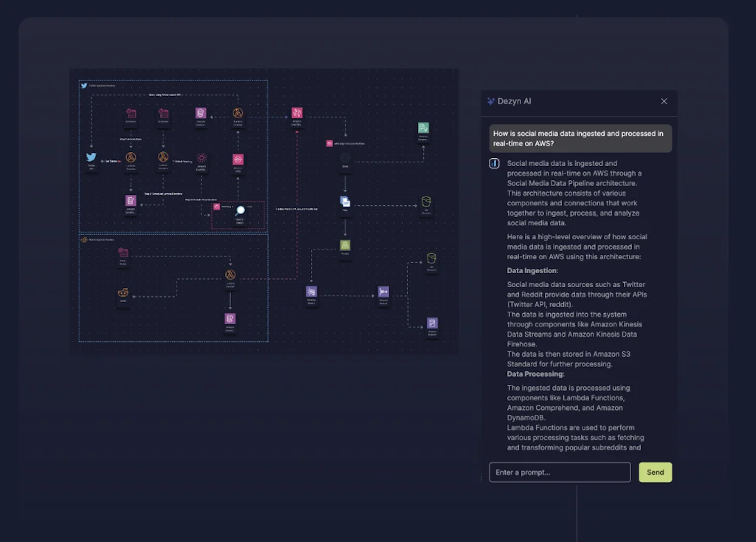
Task: Focus the Enter a prompt input field
Action: (560, 473)
